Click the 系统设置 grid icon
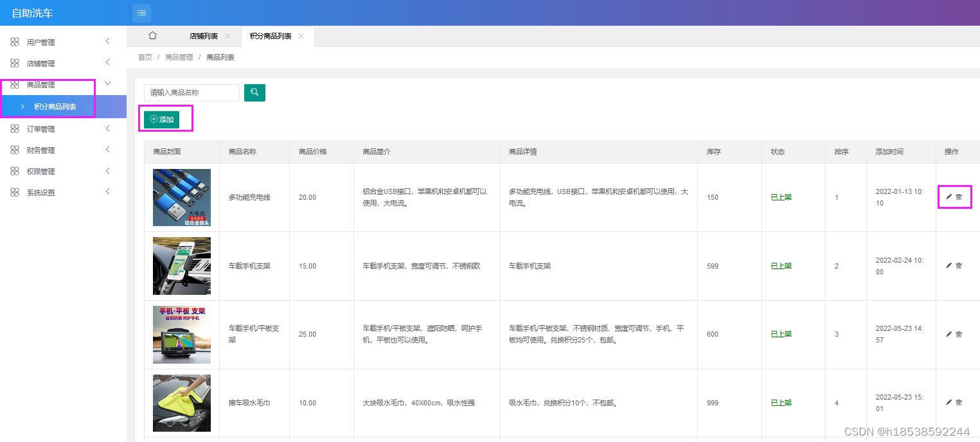 point(15,192)
